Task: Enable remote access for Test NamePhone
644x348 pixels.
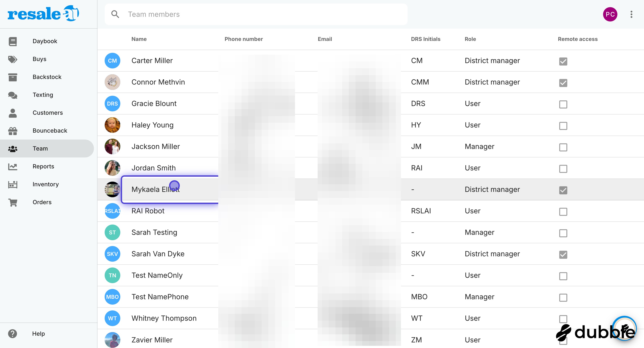Action: (563, 298)
